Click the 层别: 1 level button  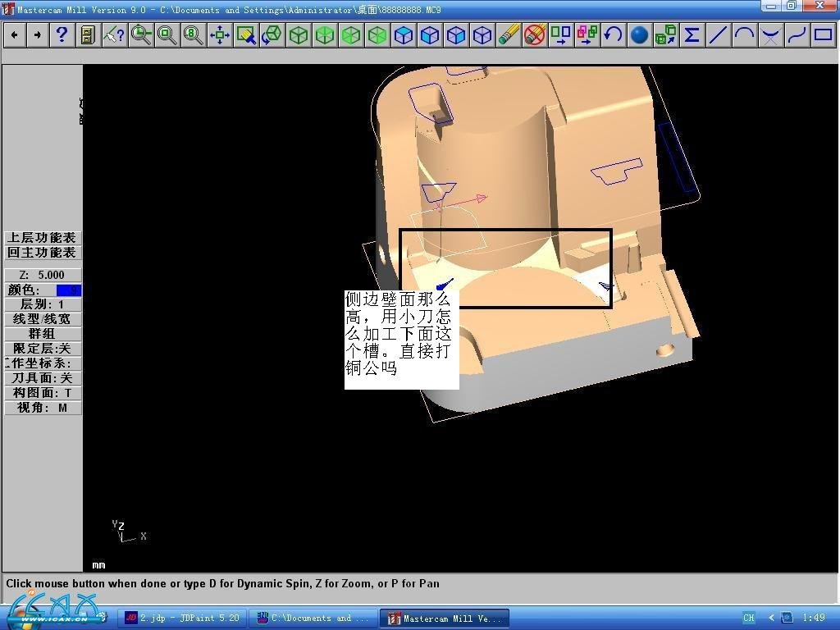(x=43, y=304)
